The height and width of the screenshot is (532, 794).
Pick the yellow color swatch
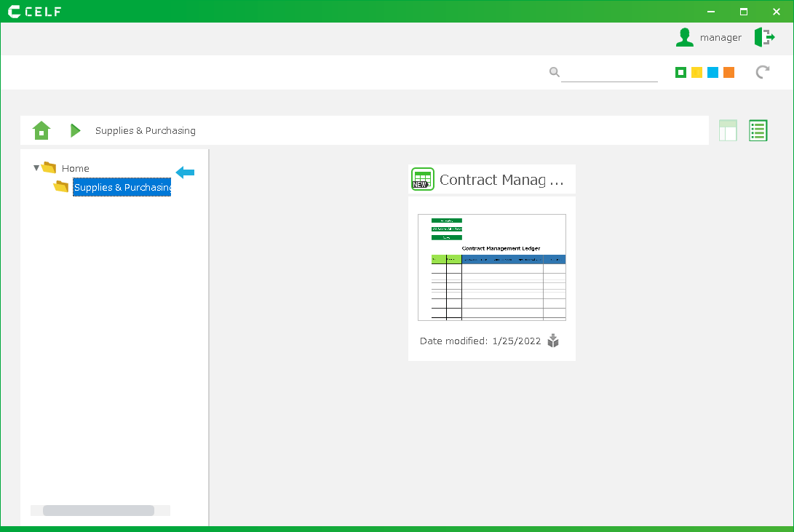pyautogui.click(x=696, y=72)
